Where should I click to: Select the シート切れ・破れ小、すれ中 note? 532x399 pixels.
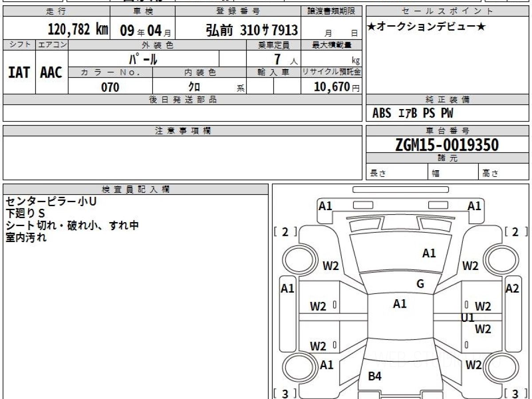[x=72, y=226]
